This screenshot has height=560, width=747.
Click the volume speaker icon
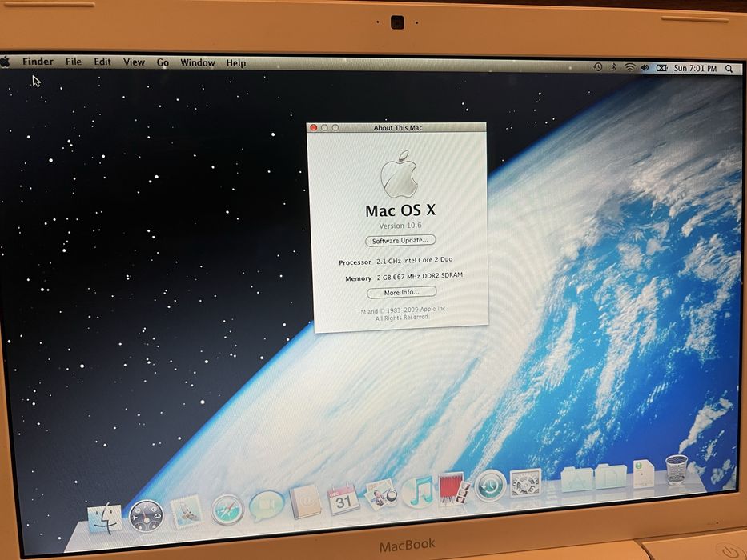(x=645, y=68)
